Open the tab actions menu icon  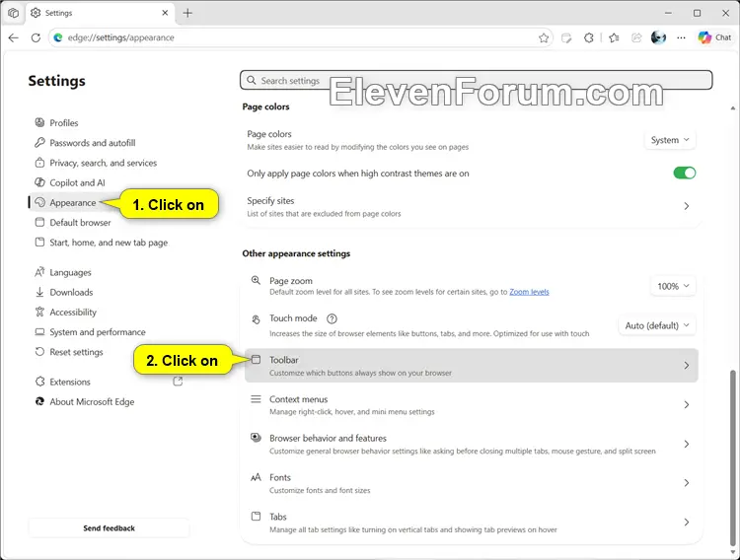point(13,13)
